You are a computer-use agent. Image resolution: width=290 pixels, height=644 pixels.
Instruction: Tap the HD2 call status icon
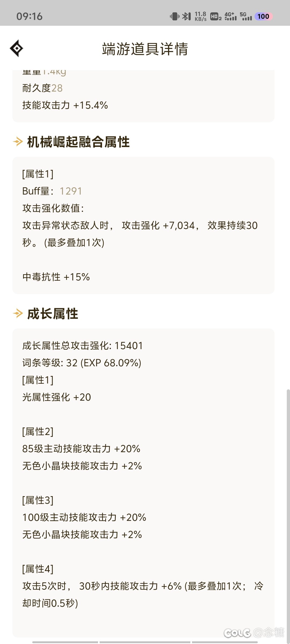pos(216,17)
